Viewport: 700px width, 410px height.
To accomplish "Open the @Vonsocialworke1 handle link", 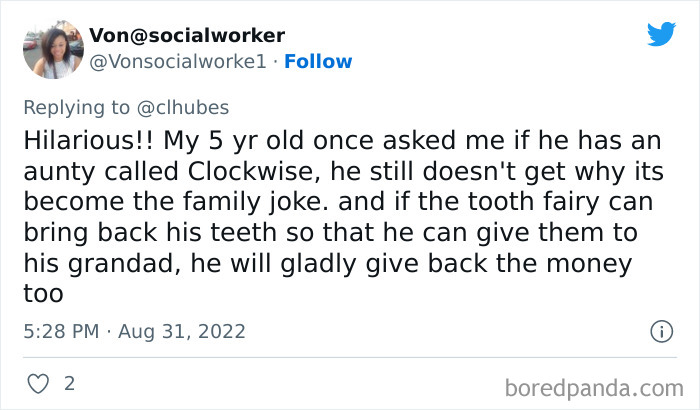I will coord(178,62).
